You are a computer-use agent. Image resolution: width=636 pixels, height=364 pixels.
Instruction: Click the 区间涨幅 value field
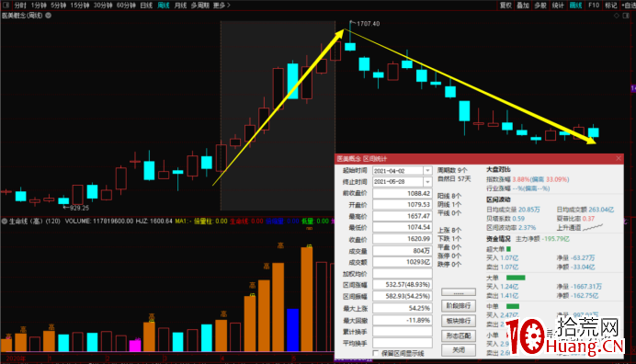(403, 285)
